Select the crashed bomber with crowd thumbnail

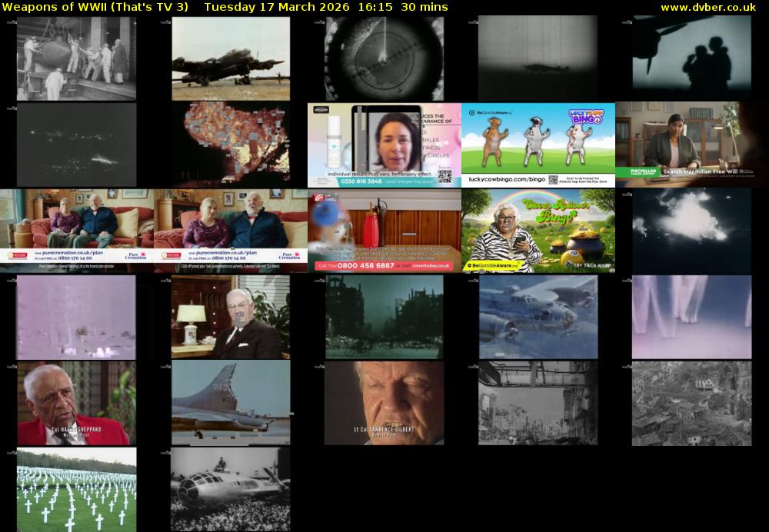click(x=230, y=489)
